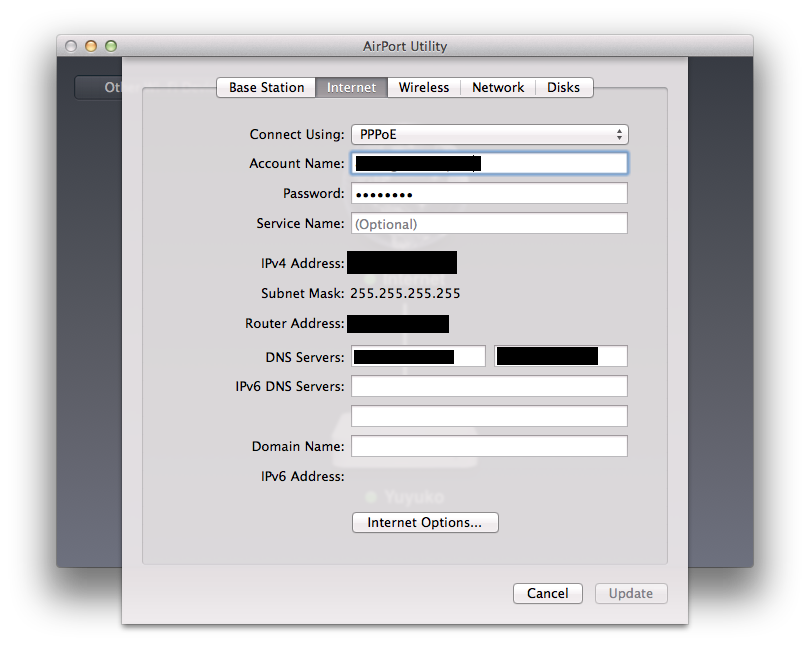Focus the Password field
Viewport: 810px width, 646px height.
490,194
